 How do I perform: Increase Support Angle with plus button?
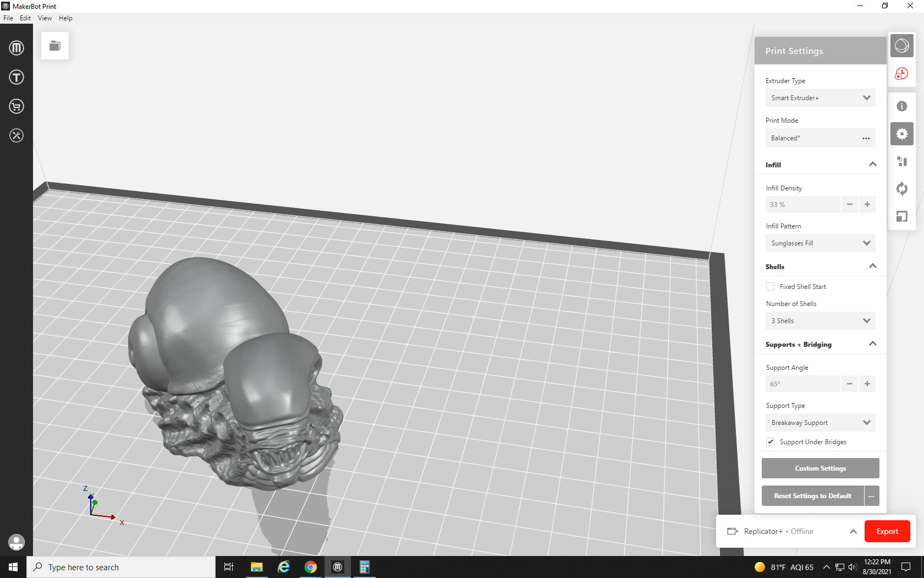click(867, 384)
